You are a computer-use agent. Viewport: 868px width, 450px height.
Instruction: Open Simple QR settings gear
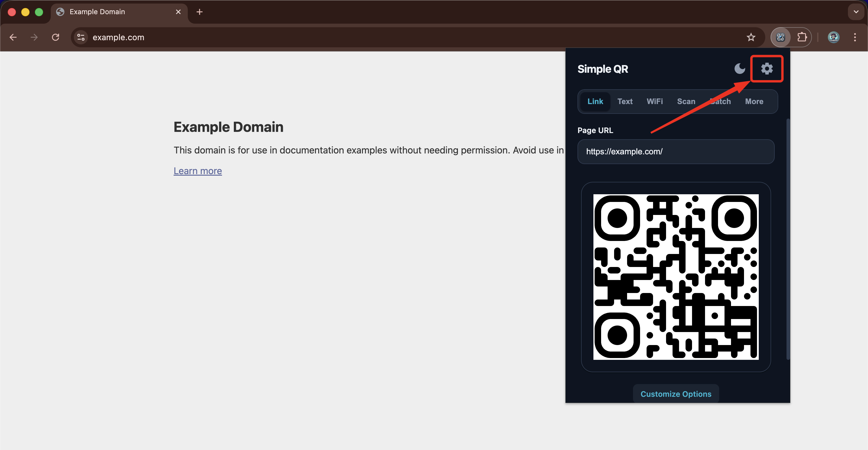[766, 69]
